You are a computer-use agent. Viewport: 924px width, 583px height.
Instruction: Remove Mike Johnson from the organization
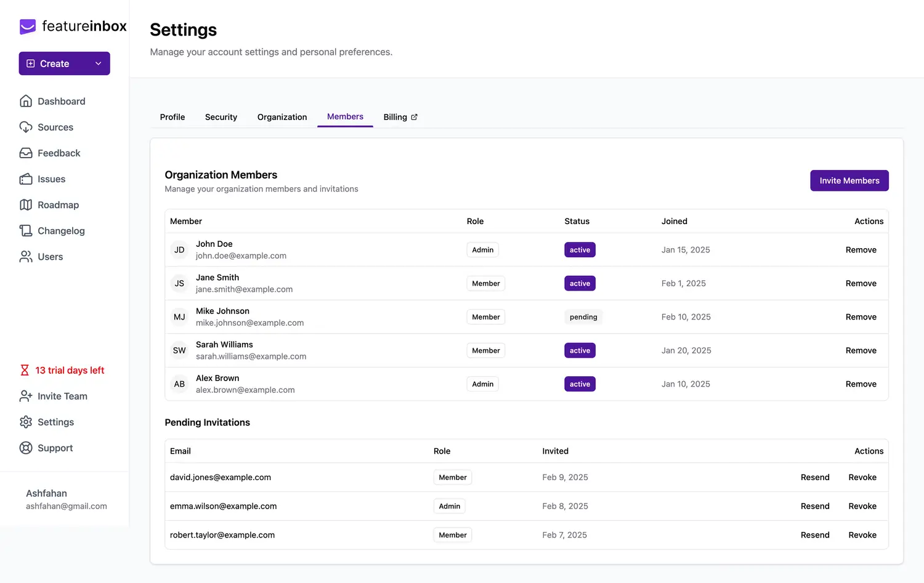pyautogui.click(x=861, y=317)
